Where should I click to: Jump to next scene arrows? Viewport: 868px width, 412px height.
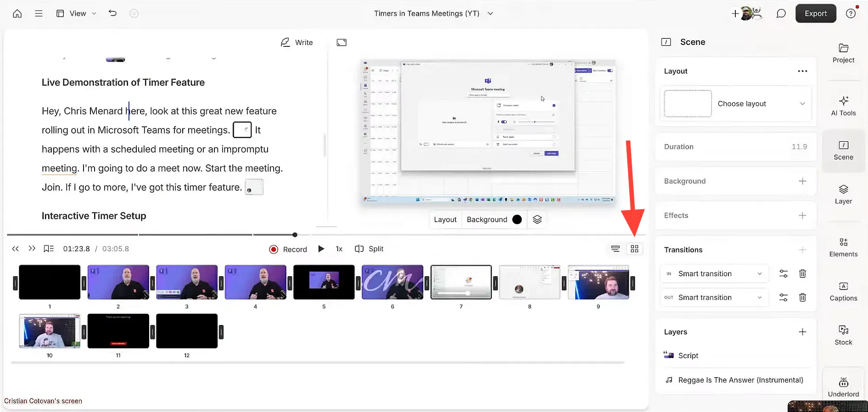click(x=32, y=249)
